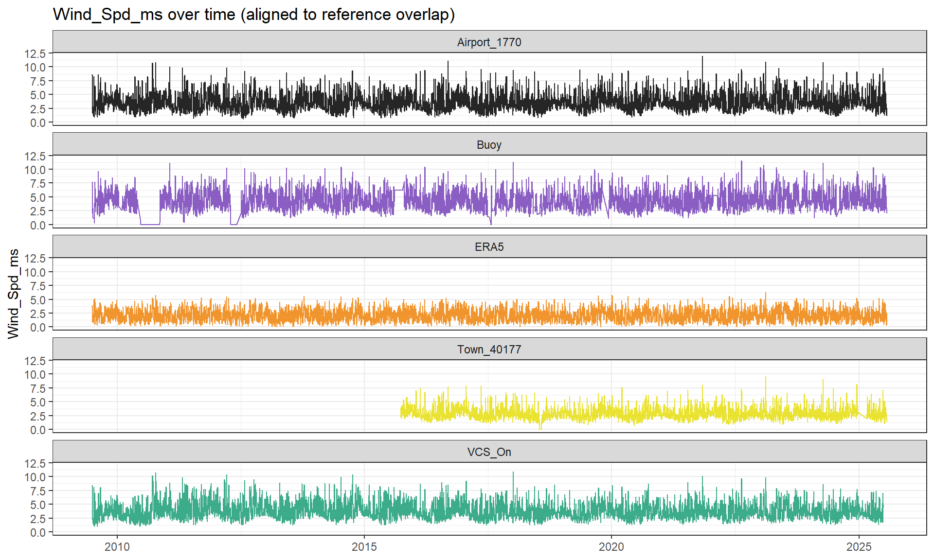Click the chart title text
The image size is (934, 560).
coord(253,15)
